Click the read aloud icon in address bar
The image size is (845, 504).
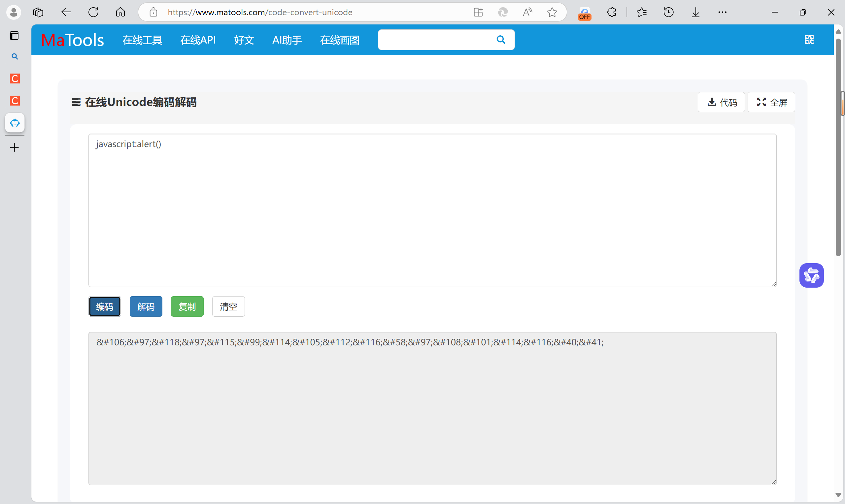[527, 13]
